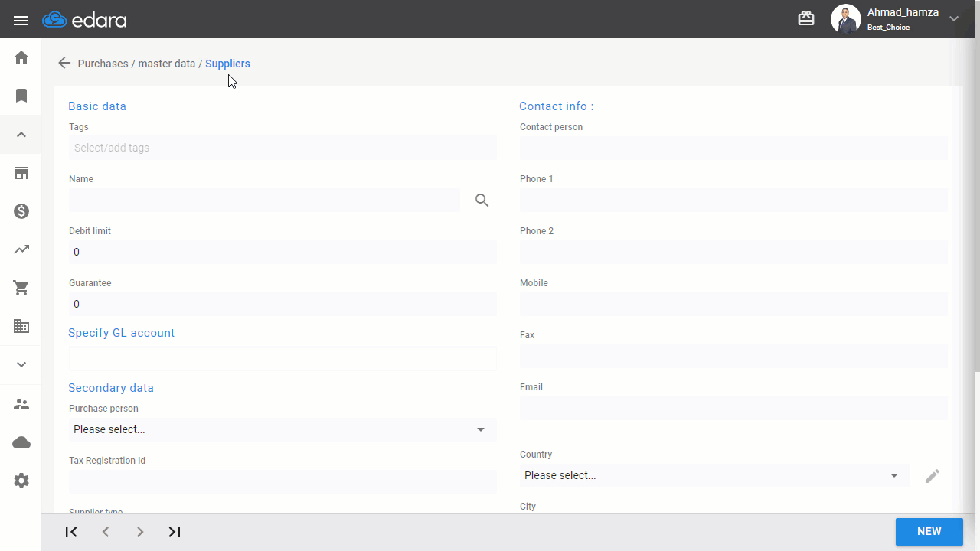The width and height of the screenshot is (980, 551).
Task: Click the Name input field
Action: [264, 200]
